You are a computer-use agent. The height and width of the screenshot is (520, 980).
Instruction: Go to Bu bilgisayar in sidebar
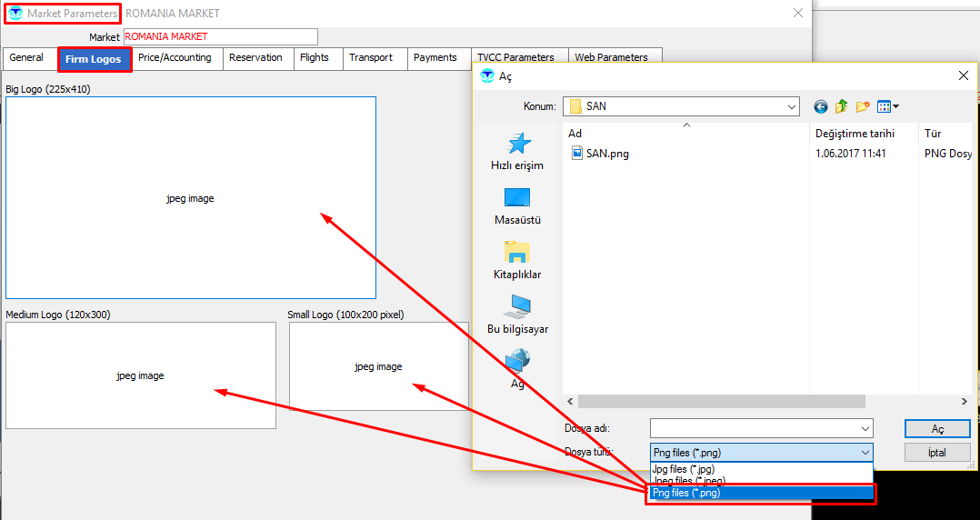pos(516,307)
